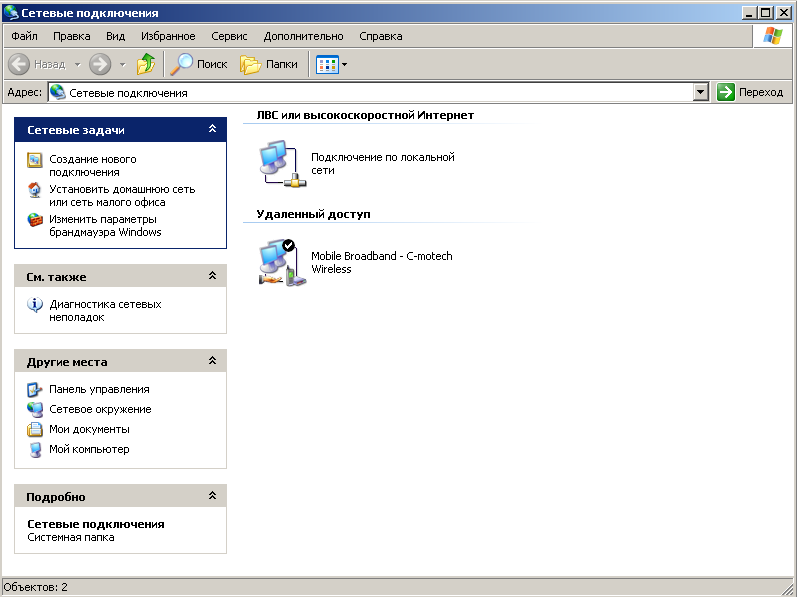Open Change Windows Firewall settings link
797x597 pixels.
pos(105,225)
